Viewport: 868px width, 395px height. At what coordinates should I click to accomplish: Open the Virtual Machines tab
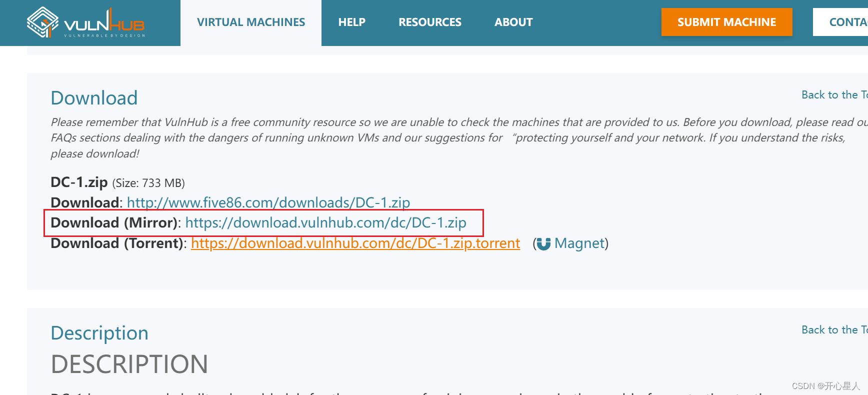[x=251, y=22]
